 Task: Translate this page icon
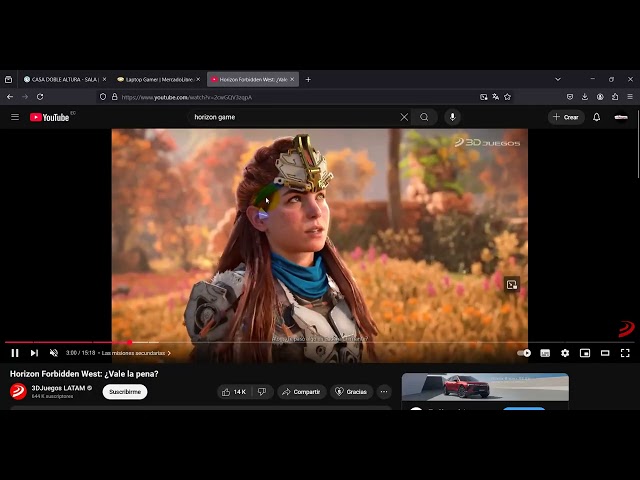point(496,97)
